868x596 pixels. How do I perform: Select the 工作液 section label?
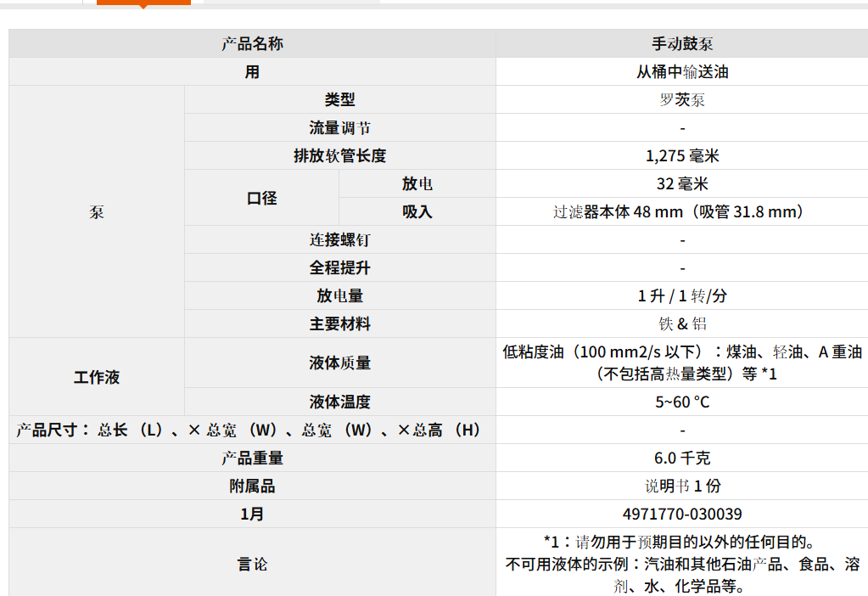pos(97,377)
